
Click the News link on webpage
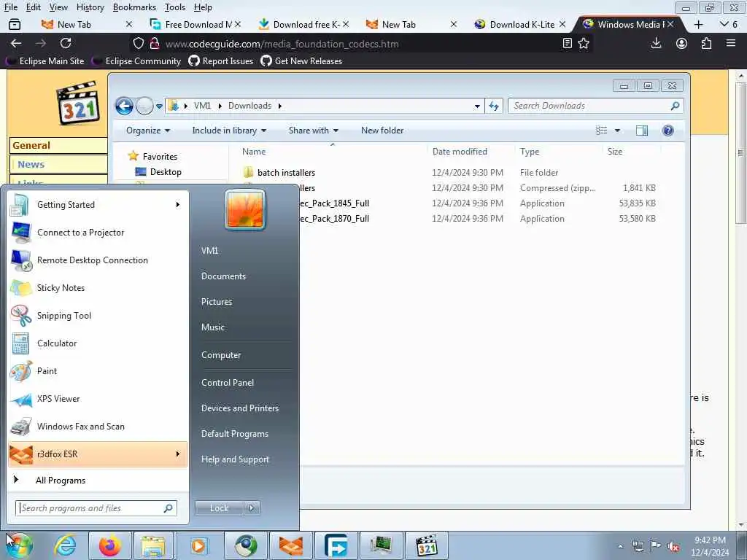[x=31, y=164]
